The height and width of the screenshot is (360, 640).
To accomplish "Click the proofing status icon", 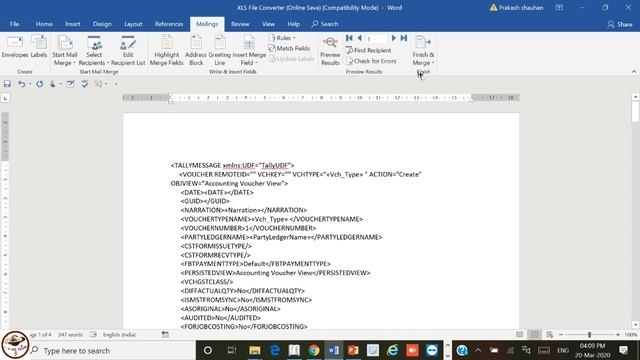I will (x=93, y=335).
